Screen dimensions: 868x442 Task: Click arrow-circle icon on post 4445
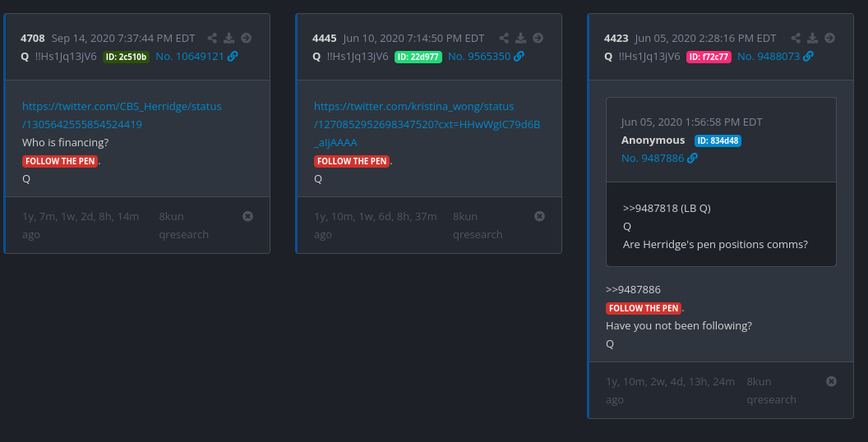coord(538,38)
